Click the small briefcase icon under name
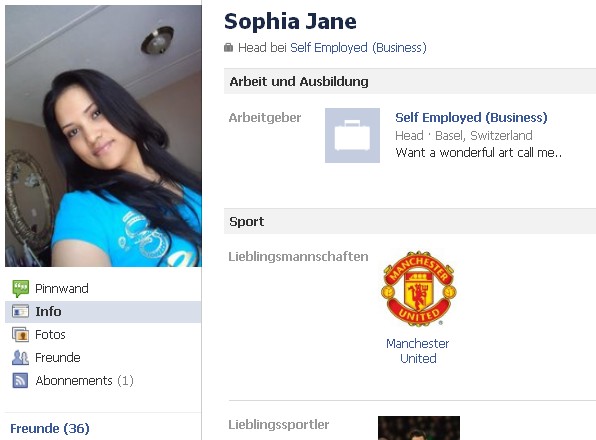The height and width of the screenshot is (440, 596). (228, 47)
